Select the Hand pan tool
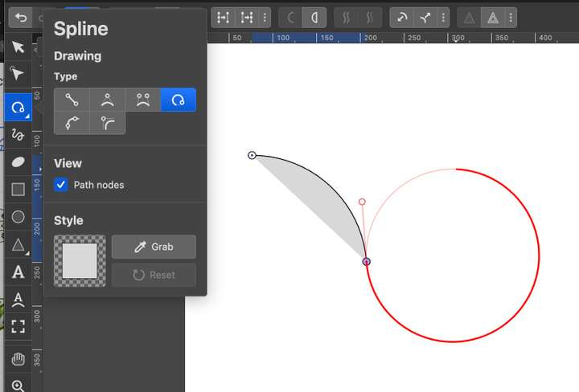The height and width of the screenshot is (392, 579). point(18,358)
